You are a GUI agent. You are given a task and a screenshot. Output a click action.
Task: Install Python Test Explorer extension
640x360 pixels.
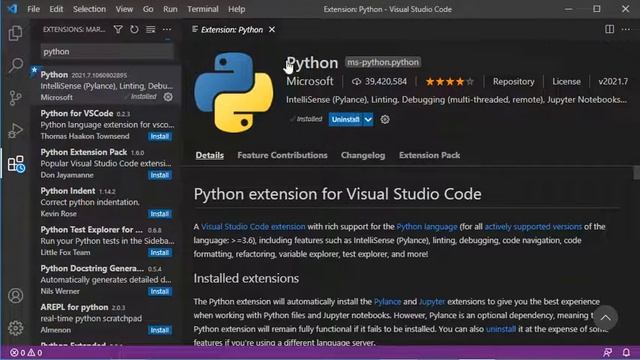tap(160, 252)
